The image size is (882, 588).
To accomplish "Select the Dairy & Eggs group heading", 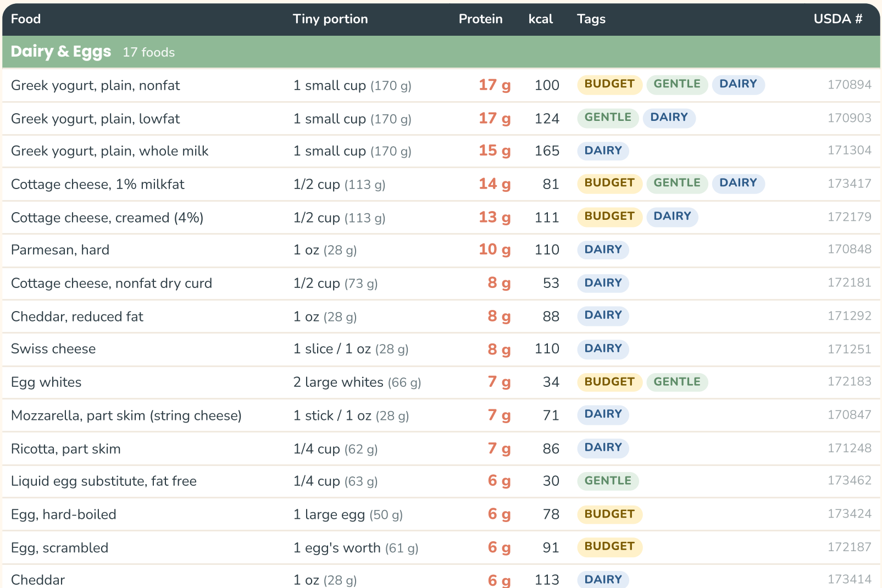I will pyautogui.click(x=61, y=52).
